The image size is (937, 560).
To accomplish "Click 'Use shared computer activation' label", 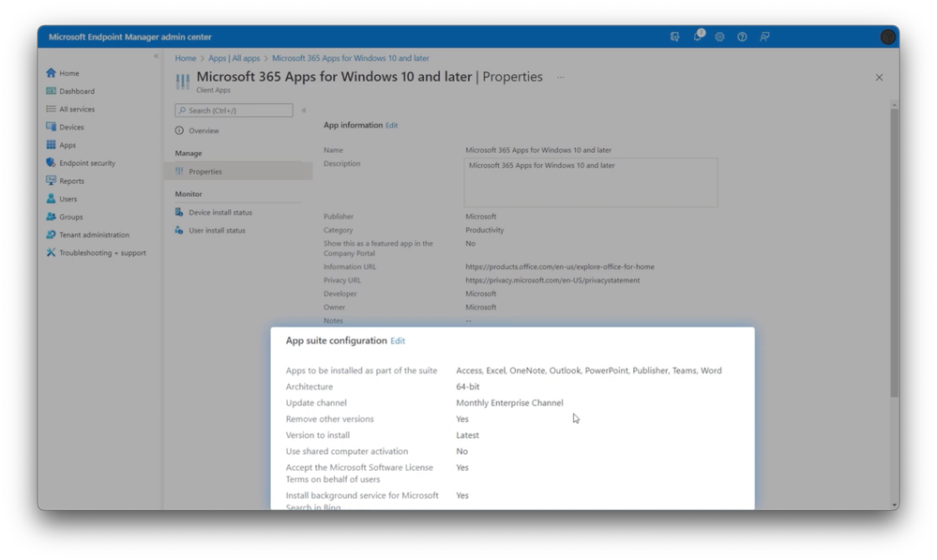I will tap(347, 451).
